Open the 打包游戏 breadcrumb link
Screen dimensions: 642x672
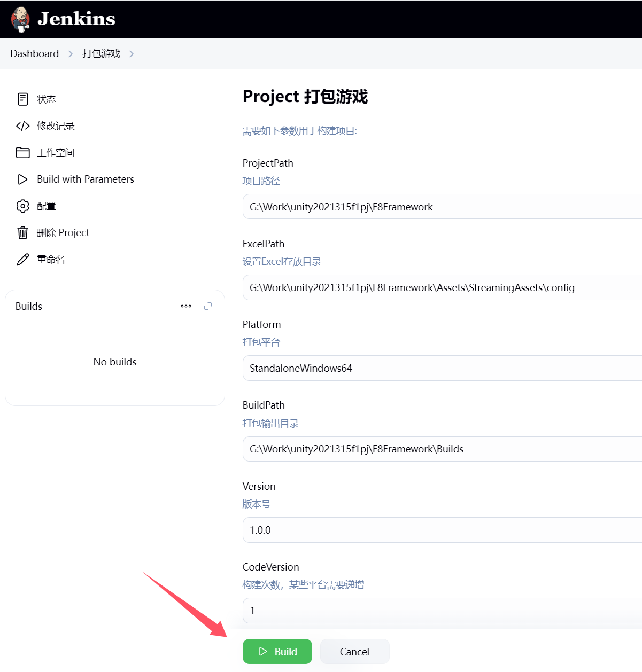click(102, 53)
